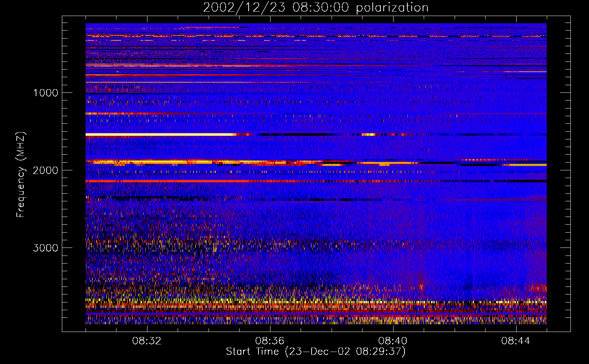Click the 2000 frequency tick label
The image size is (589, 364).
(x=46, y=170)
